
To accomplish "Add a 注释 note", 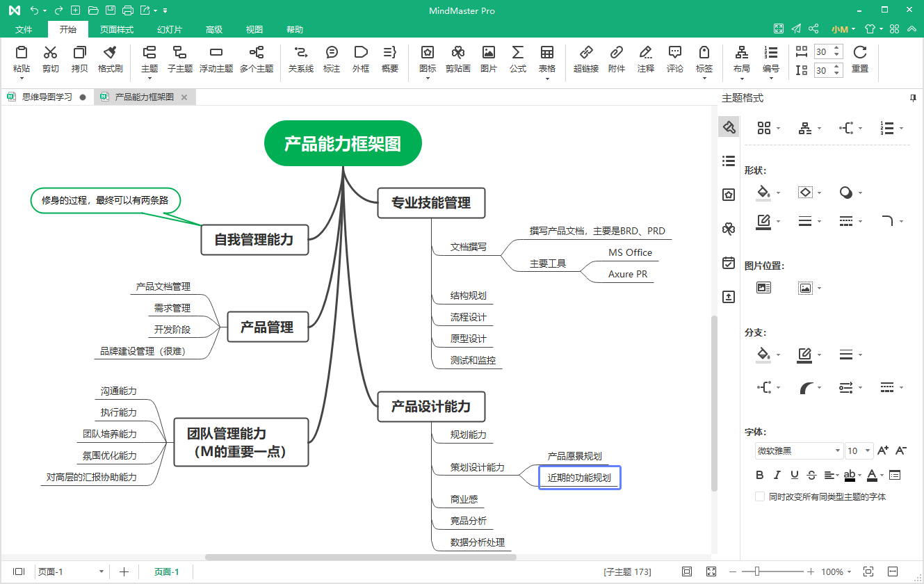I will pyautogui.click(x=646, y=59).
